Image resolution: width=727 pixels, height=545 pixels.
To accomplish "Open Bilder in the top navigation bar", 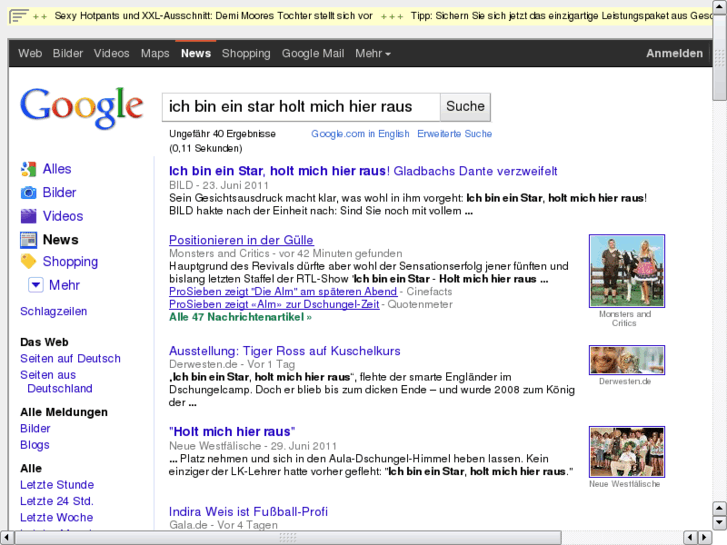I will click(x=68, y=53).
